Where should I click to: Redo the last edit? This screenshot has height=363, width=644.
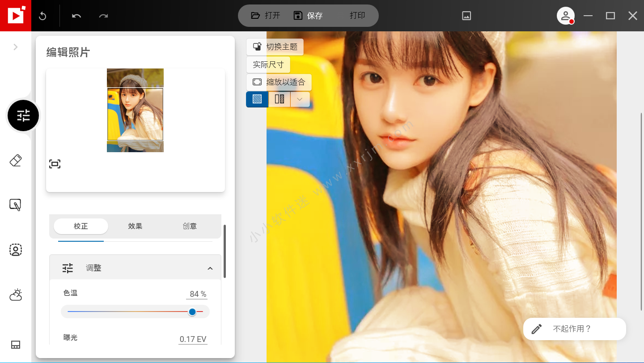click(103, 16)
